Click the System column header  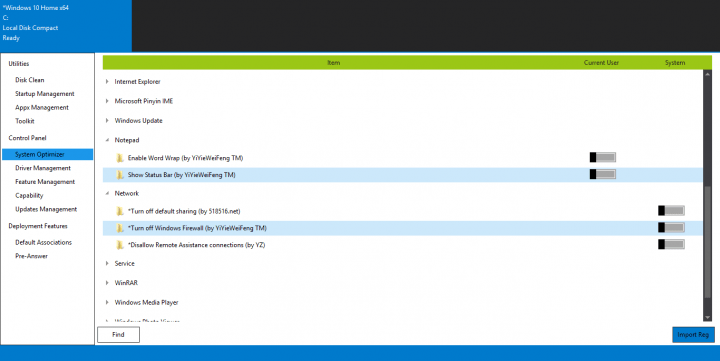pyautogui.click(x=675, y=62)
